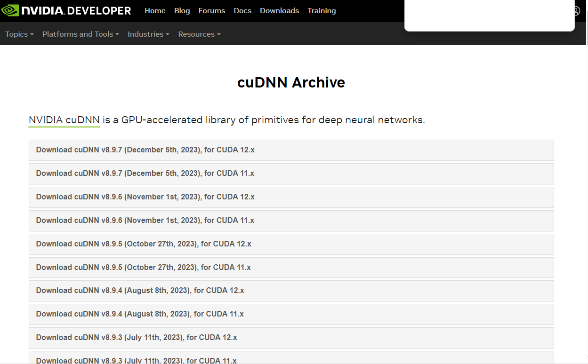Expand cuDNN v8.9.7 for CUDA 12.x
Screen dimensions: 588x364
pyautogui.click(x=145, y=150)
